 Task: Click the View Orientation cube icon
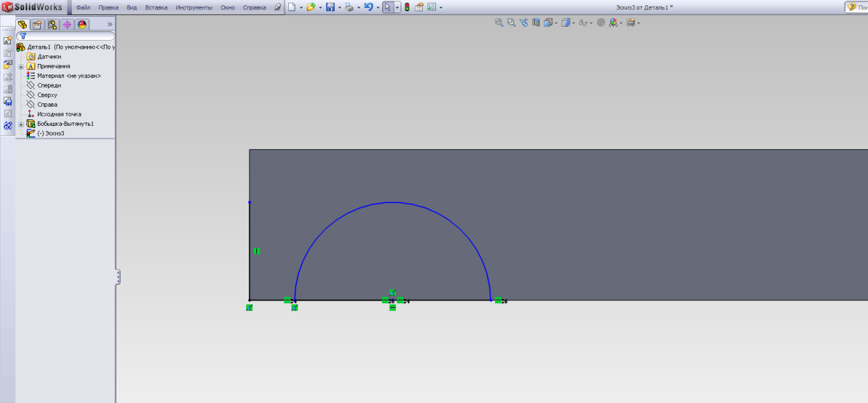(548, 23)
